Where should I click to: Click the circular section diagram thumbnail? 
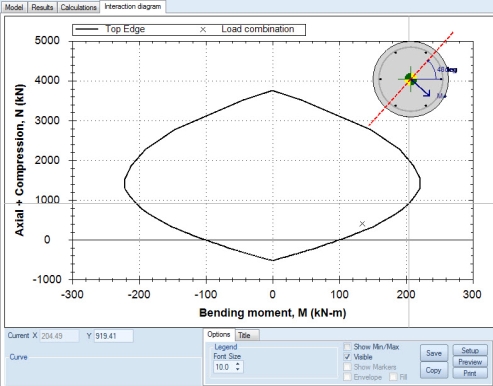click(411, 79)
